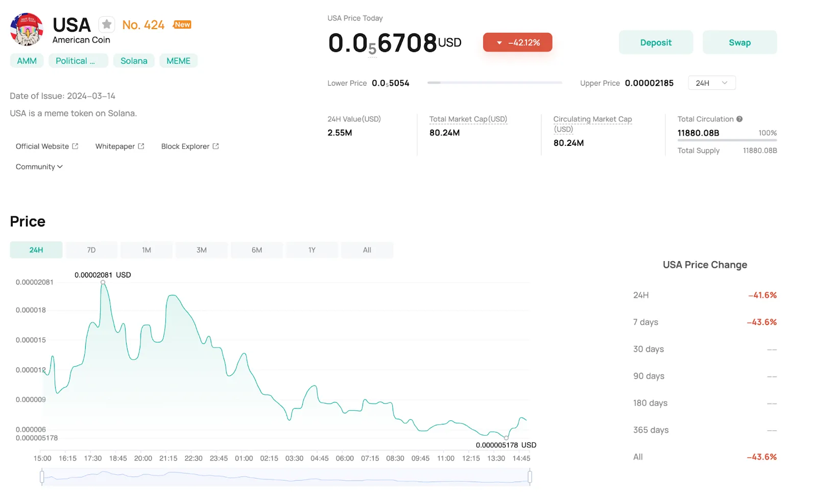Open the Block Explorer external link icon

[x=215, y=146]
